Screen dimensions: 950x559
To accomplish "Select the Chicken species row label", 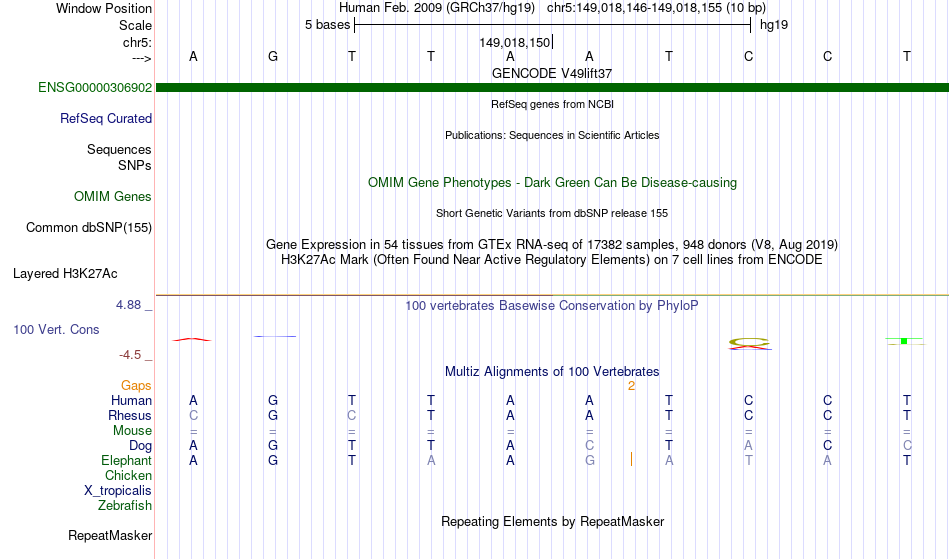I will 128,475.
